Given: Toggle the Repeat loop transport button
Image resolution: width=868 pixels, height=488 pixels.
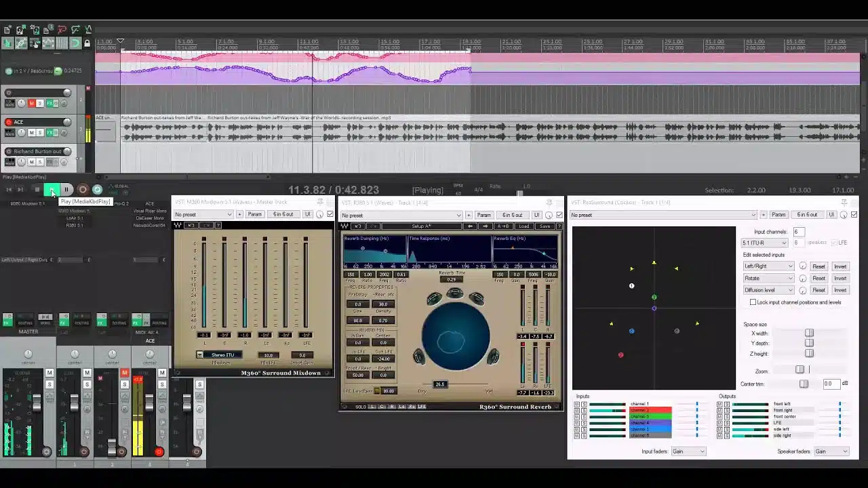Looking at the screenshot, I should [x=97, y=190].
